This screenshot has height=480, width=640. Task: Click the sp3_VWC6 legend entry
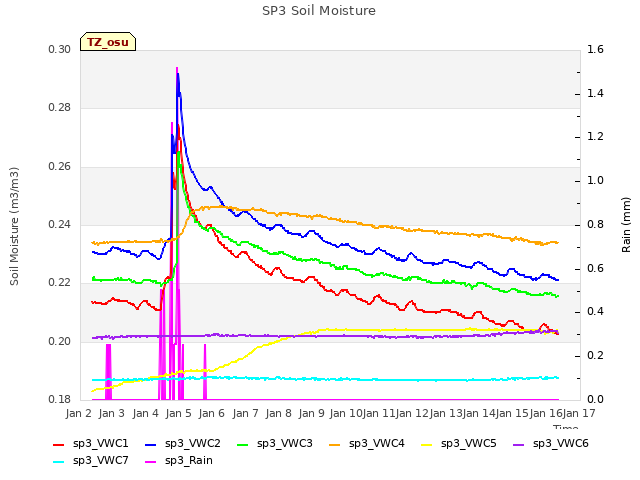click(x=551, y=444)
